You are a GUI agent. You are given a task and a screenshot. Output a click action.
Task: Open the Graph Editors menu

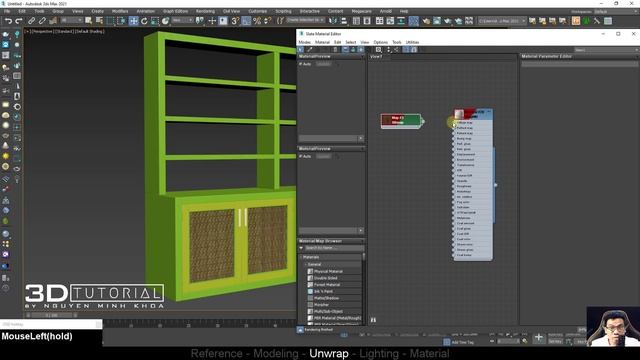(x=175, y=11)
